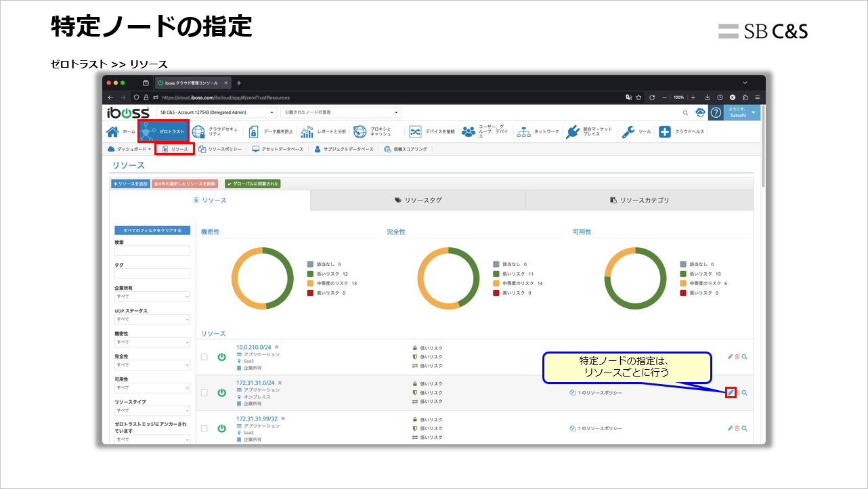The width and height of the screenshot is (868, 489).
Task: Open the 分割されたノードの管理 dropdown
Action: 341,112
